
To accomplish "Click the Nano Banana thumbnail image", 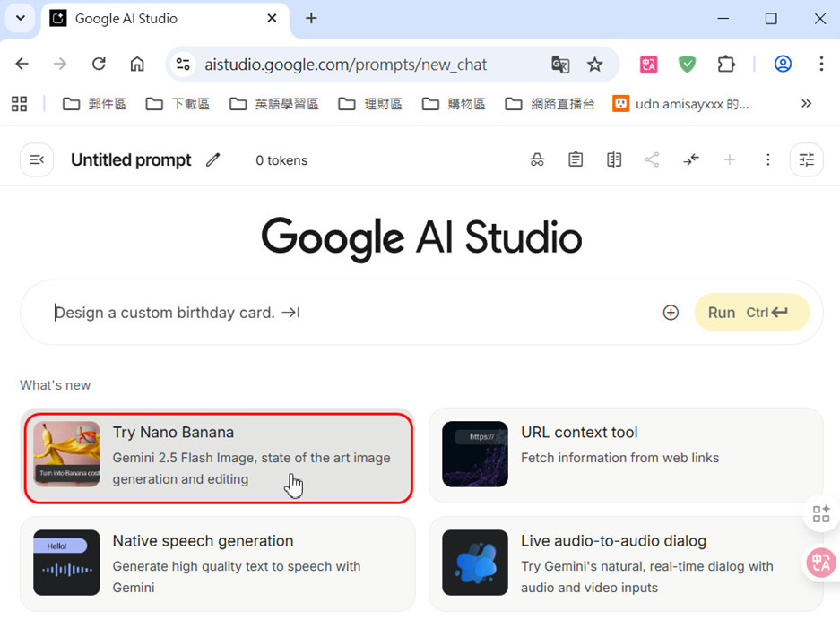I will [x=66, y=454].
